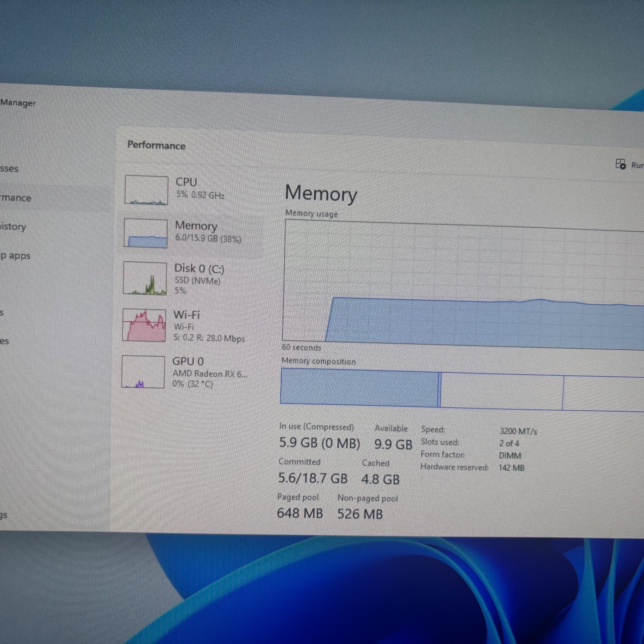
Task: Click the Form factor value DIMM
Action: [510, 456]
